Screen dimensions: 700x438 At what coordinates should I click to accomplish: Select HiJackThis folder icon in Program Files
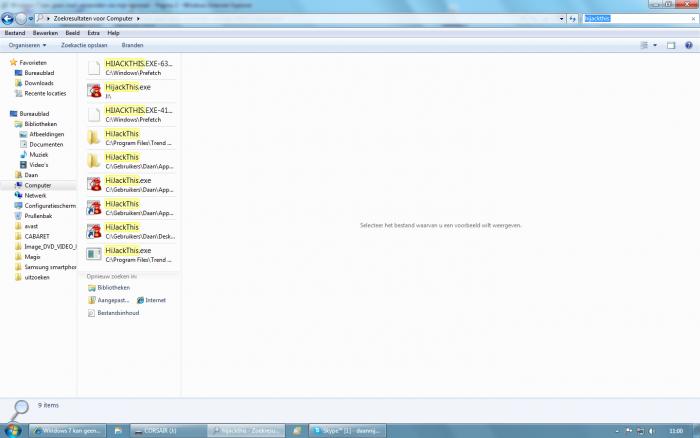coord(94,138)
